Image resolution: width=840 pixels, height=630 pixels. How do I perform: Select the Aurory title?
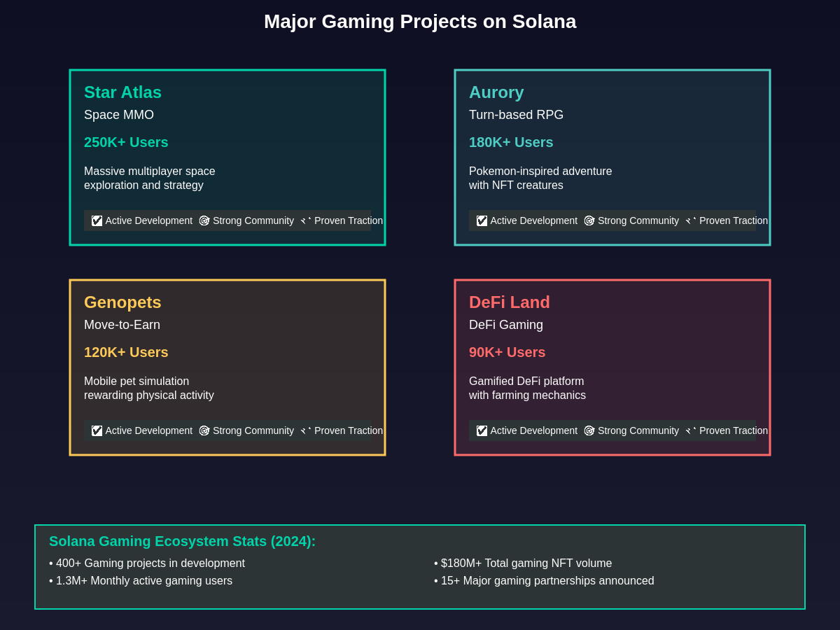point(496,92)
